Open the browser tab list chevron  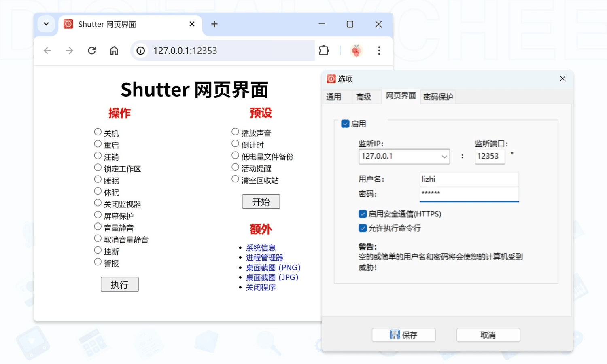(x=46, y=24)
